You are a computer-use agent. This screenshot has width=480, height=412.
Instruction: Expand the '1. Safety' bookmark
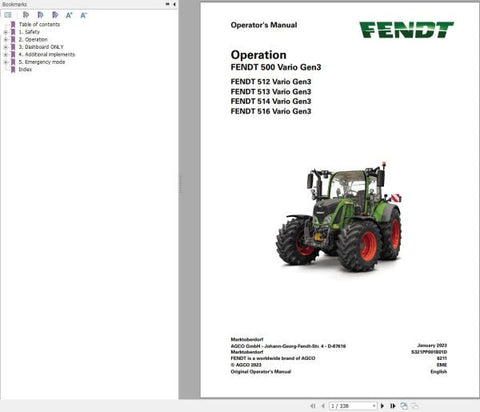click(5, 32)
